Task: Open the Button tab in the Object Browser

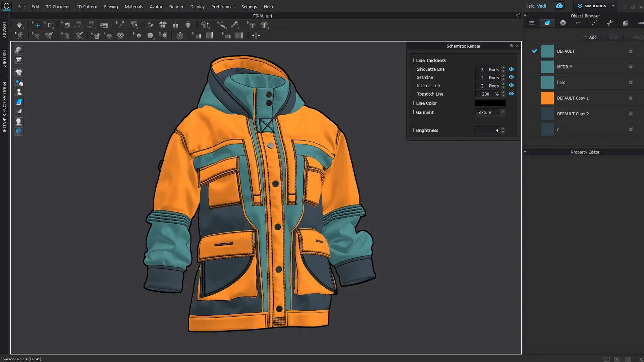Action: (563, 23)
